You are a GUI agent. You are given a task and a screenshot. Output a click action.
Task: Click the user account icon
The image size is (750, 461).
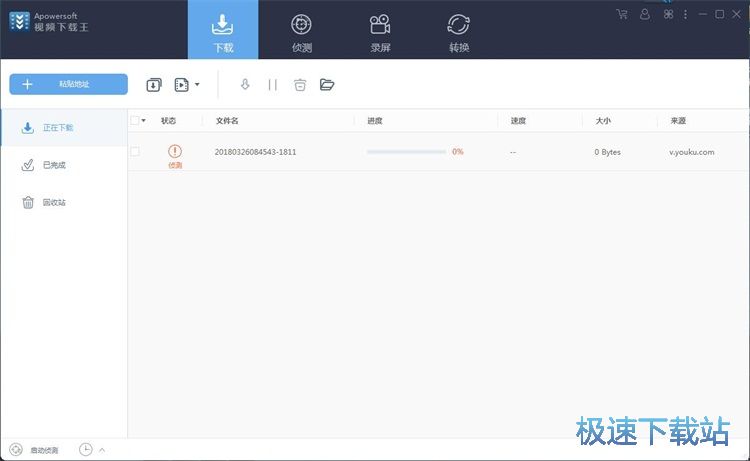[x=645, y=14]
